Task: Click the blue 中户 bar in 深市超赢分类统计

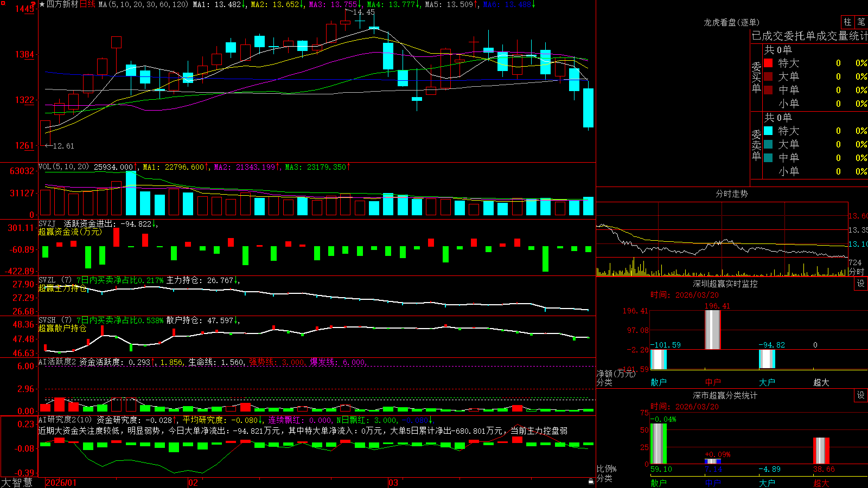Action: 713,461
